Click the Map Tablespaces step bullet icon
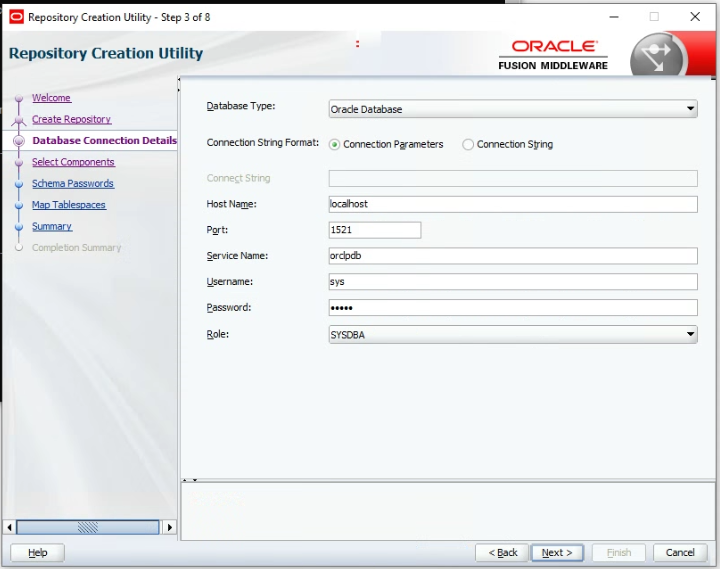 pyautogui.click(x=19, y=205)
